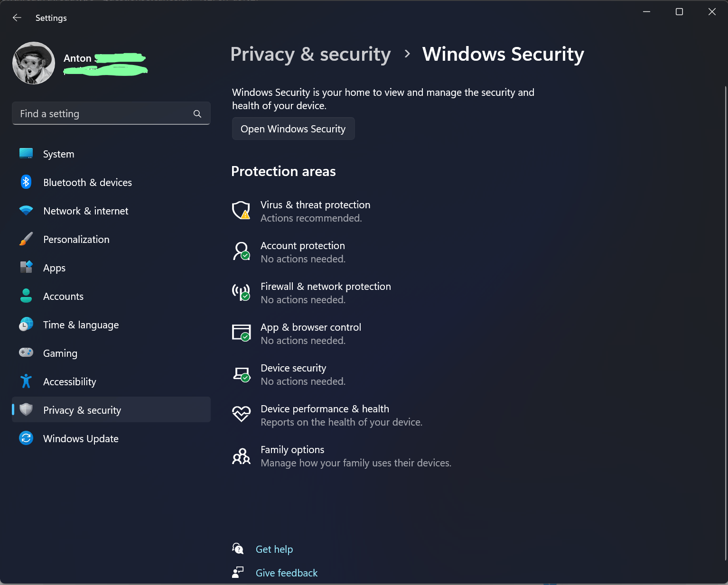Screen dimensions: 728x585
Task: Minimize the Settings window
Action: click(x=646, y=12)
